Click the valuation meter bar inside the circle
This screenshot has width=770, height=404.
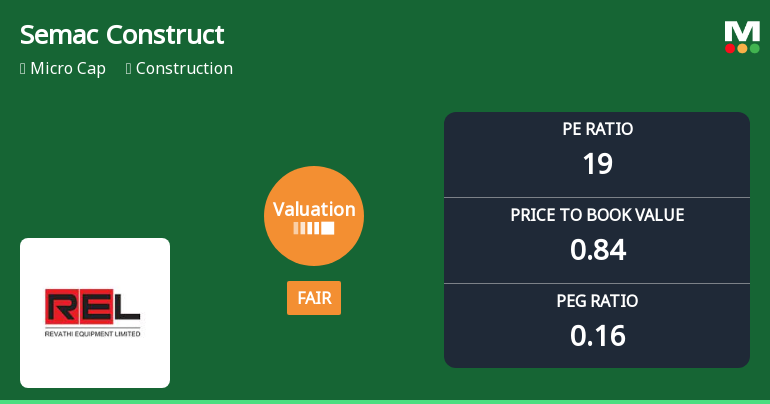[314, 228]
